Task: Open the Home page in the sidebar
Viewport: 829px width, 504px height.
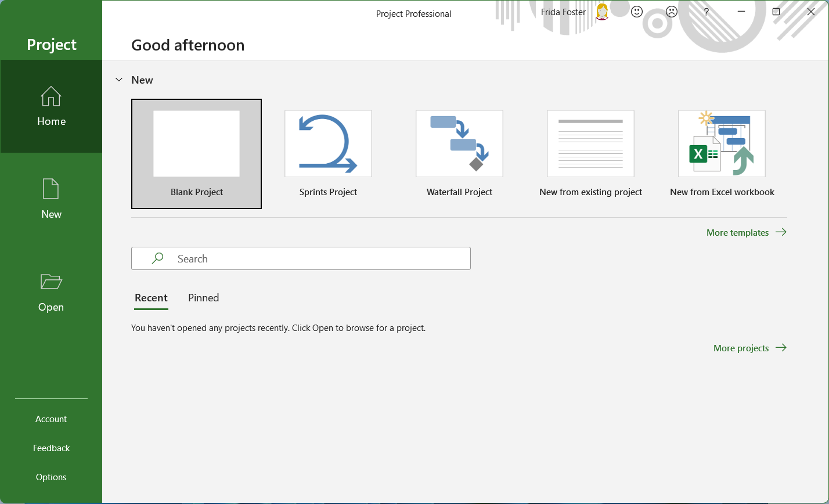Action: [x=51, y=106]
